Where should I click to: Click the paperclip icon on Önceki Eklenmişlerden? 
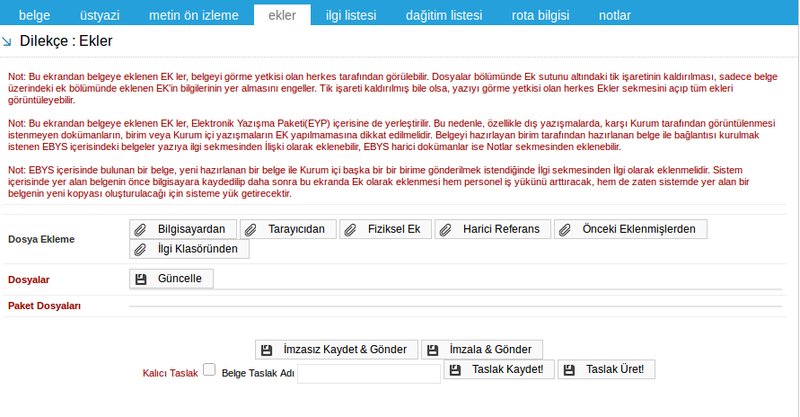[x=568, y=229]
